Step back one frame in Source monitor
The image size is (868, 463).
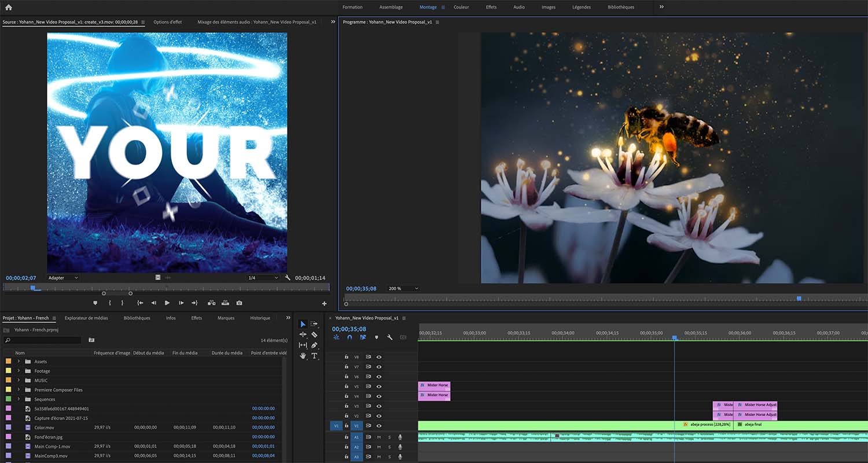[x=153, y=303]
